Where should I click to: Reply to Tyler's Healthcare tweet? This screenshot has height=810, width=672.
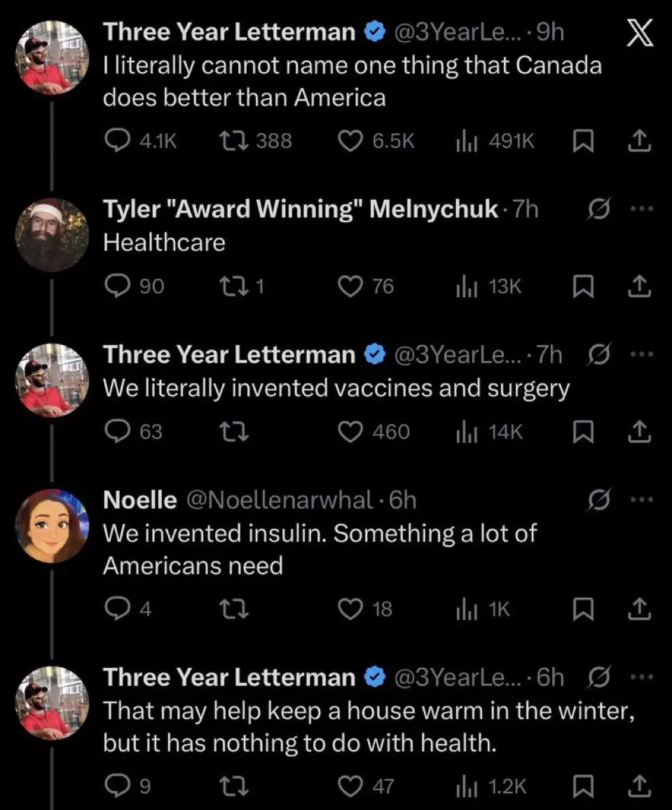(x=115, y=286)
